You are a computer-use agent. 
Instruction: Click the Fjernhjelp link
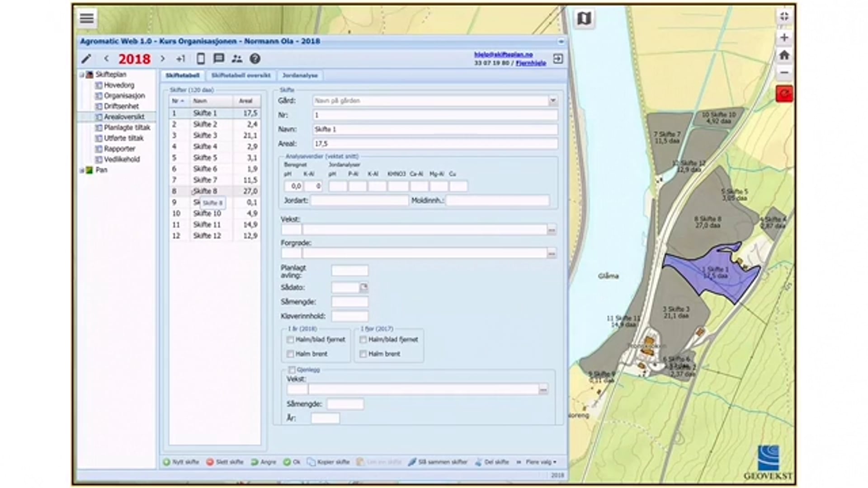[x=531, y=63]
